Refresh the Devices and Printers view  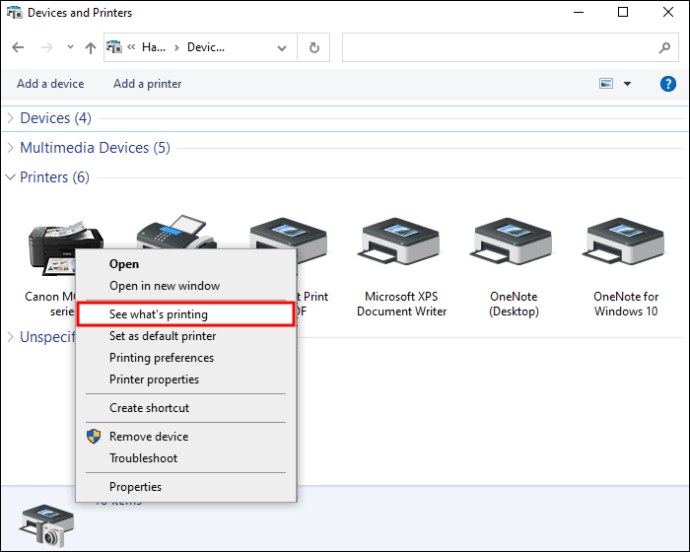(x=314, y=47)
